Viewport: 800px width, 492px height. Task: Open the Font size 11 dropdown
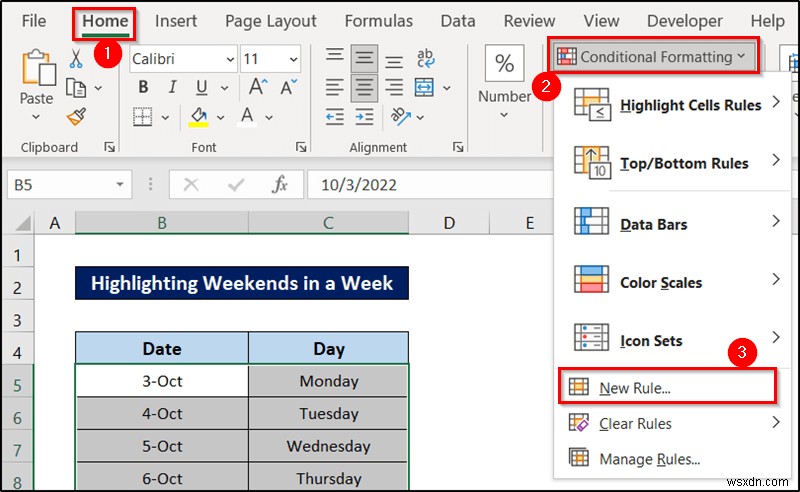point(293,60)
